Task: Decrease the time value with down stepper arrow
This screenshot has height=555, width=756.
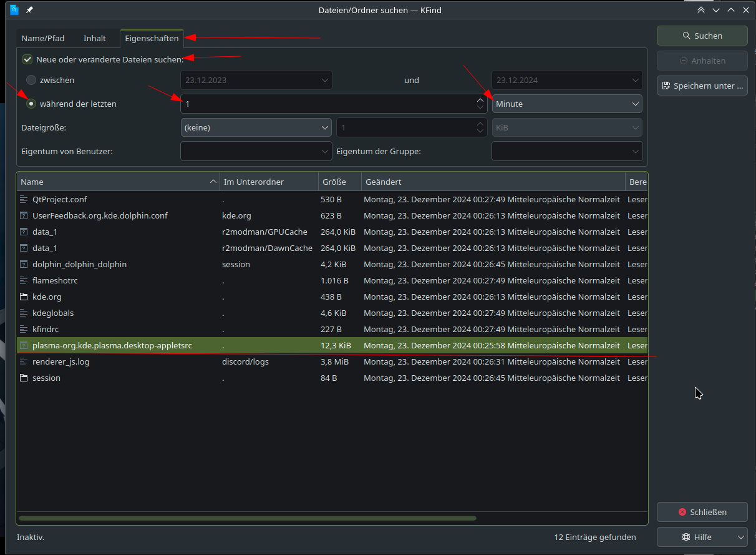Action: click(x=480, y=108)
